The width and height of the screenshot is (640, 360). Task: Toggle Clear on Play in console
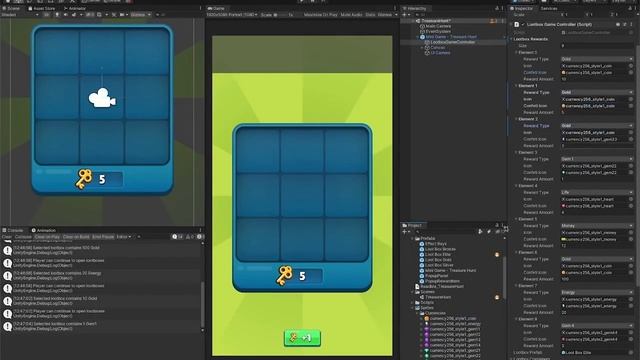47,237
